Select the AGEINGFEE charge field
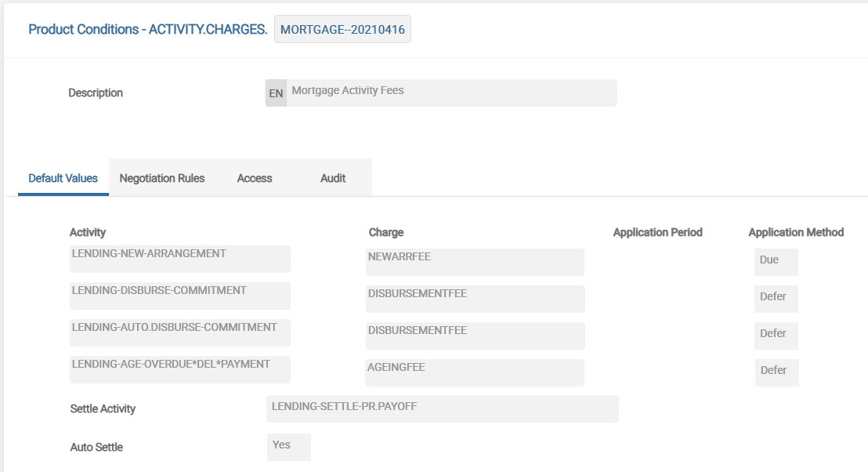This screenshot has height=472, width=868. [x=474, y=372]
